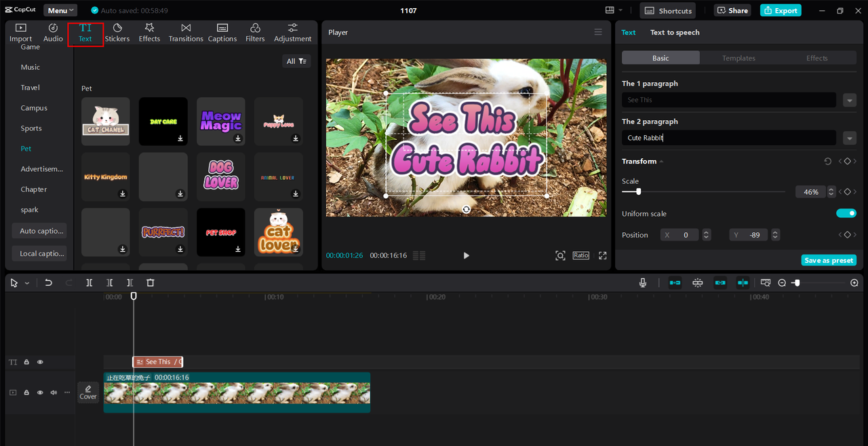Collapse the Transform section

point(661,162)
